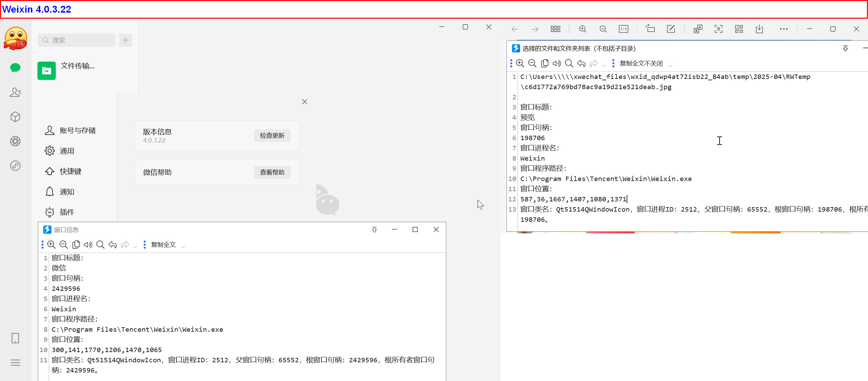Click the phone icon at WeChat sidebar bottom
868x381 pixels.
[x=15, y=338]
